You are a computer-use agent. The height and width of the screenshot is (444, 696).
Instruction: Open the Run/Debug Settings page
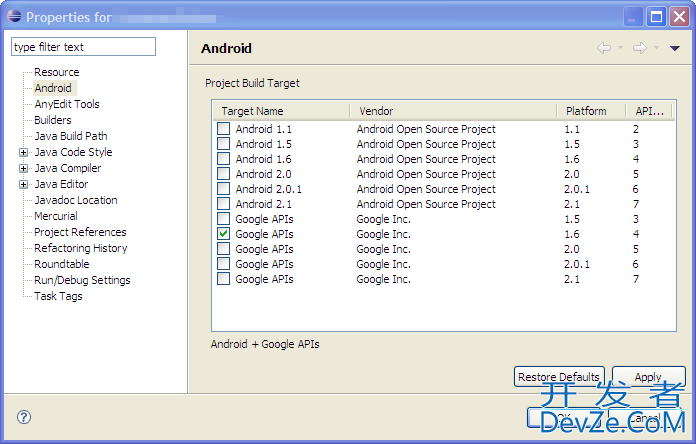(82, 280)
